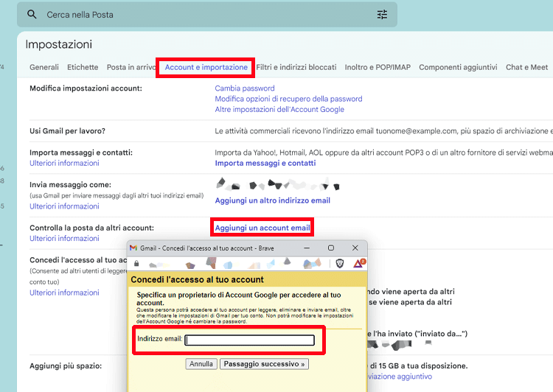Open Ulteriori informazioni under Controlla la posta
Image resolution: width=553 pixels, height=392 pixels.
pos(64,238)
